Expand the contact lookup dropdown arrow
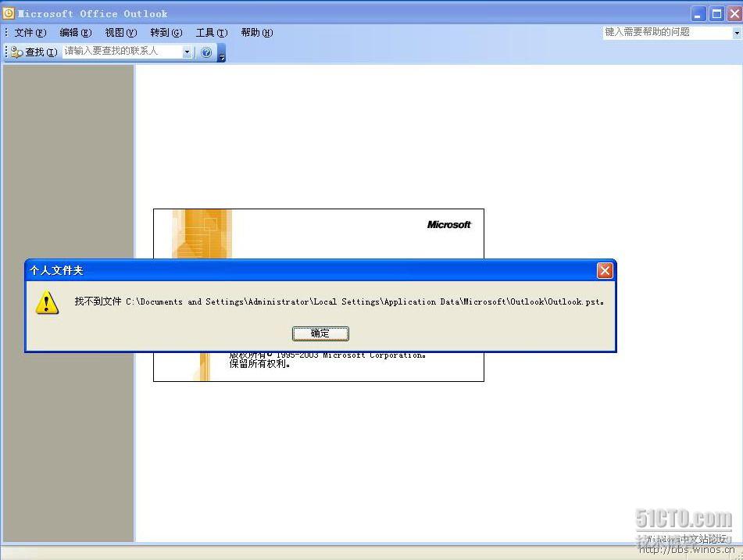The height and width of the screenshot is (560, 743). [x=188, y=52]
